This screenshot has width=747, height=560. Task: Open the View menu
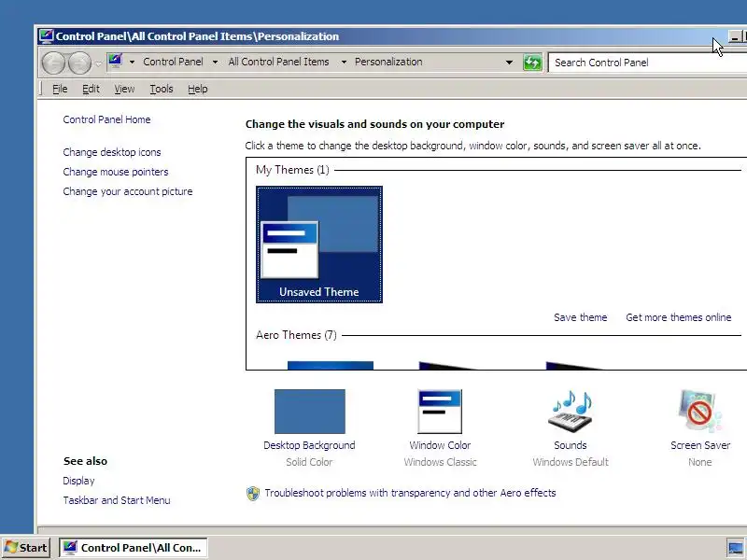pos(124,89)
